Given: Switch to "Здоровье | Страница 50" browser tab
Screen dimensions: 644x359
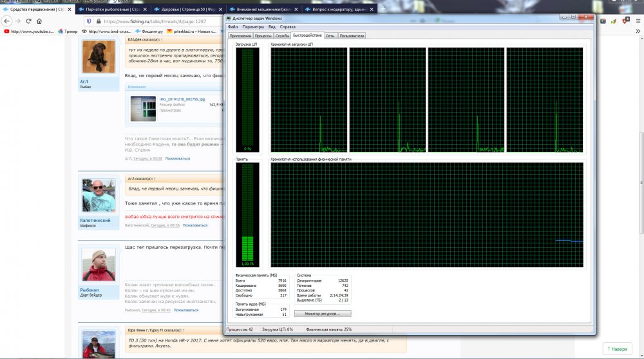Looking at the screenshot, I should (x=188, y=9).
